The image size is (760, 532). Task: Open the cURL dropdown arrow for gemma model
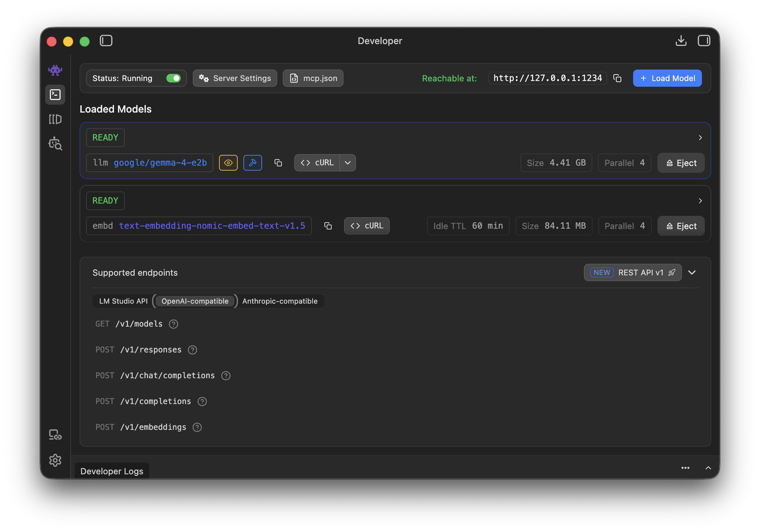click(348, 163)
